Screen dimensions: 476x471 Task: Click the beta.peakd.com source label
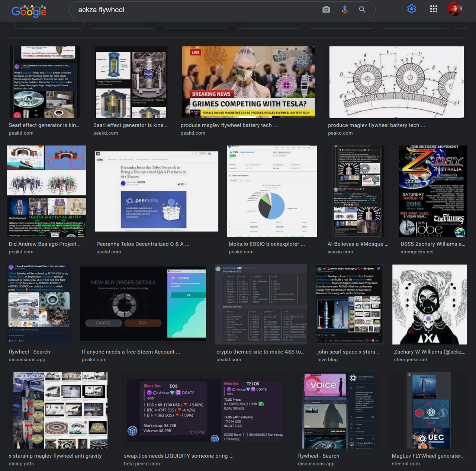pos(142,464)
